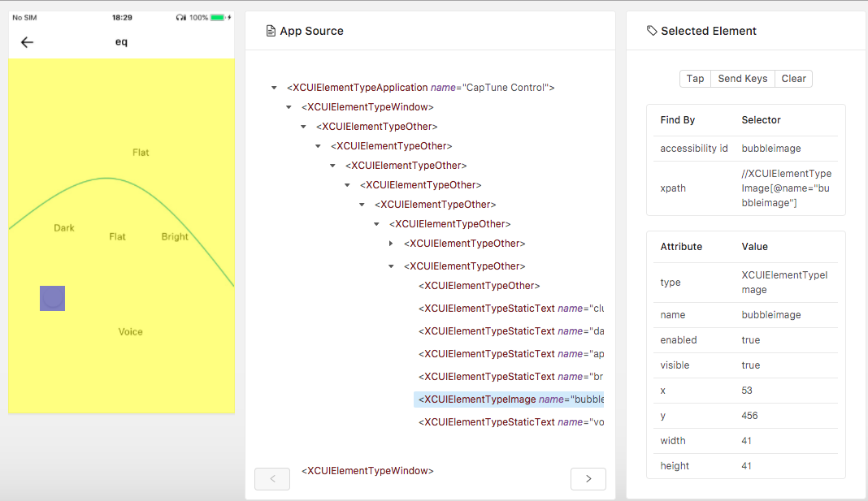Collapse the XCUIElementTypeApplication root node
This screenshot has width=868, height=501.
[273, 87]
